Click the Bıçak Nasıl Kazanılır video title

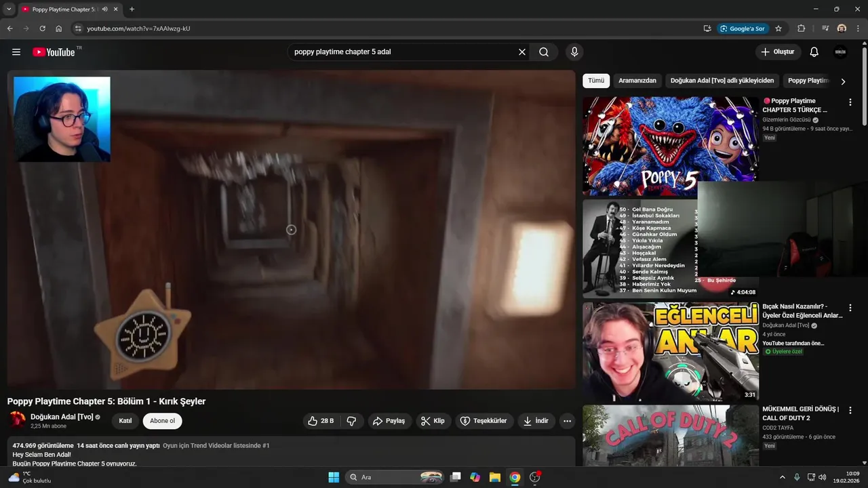[802, 311]
